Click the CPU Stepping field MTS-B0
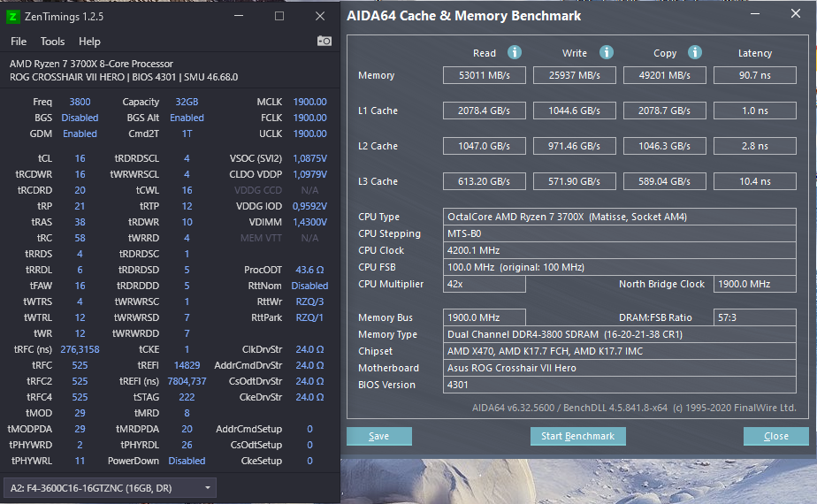This screenshot has height=504, width=817. 620,233
